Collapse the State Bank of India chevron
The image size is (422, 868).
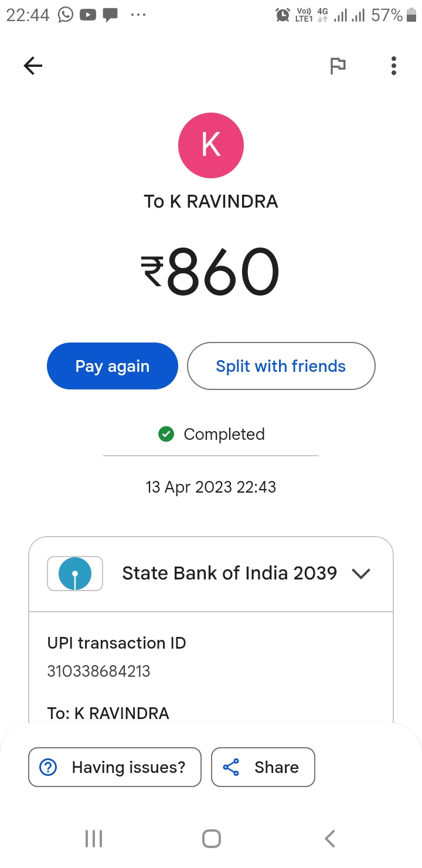[361, 574]
